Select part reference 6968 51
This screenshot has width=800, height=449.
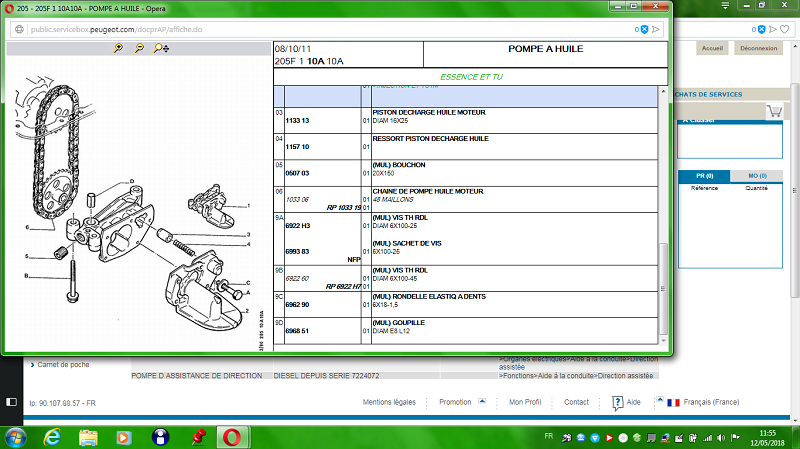tap(297, 331)
